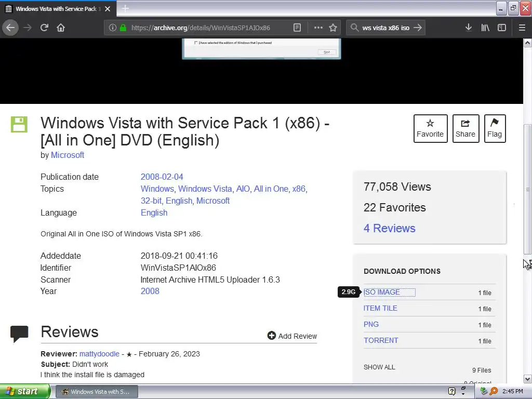Click the English topic link
Screen dimensions: 532x399
[x=179, y=201]
